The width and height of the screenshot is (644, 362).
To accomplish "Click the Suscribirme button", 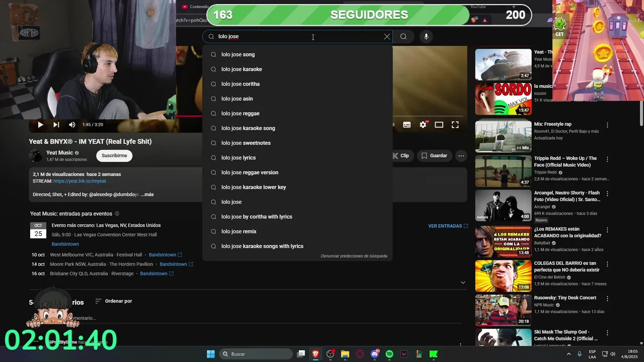I will tap(114, 156).
